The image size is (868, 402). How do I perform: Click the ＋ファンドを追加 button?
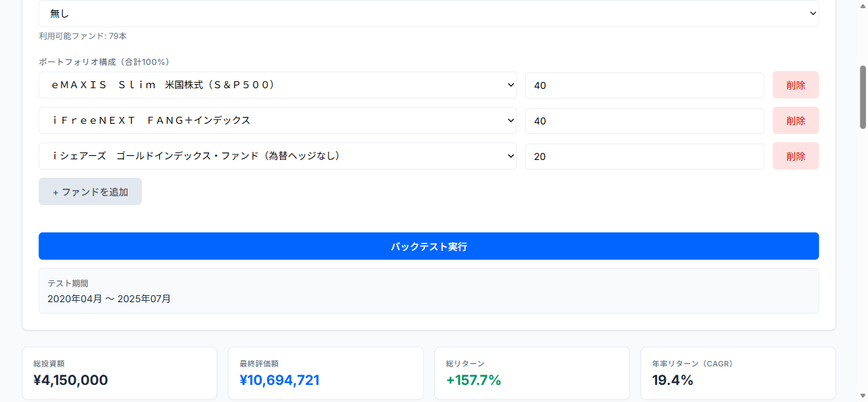click(x=90, y=191)
